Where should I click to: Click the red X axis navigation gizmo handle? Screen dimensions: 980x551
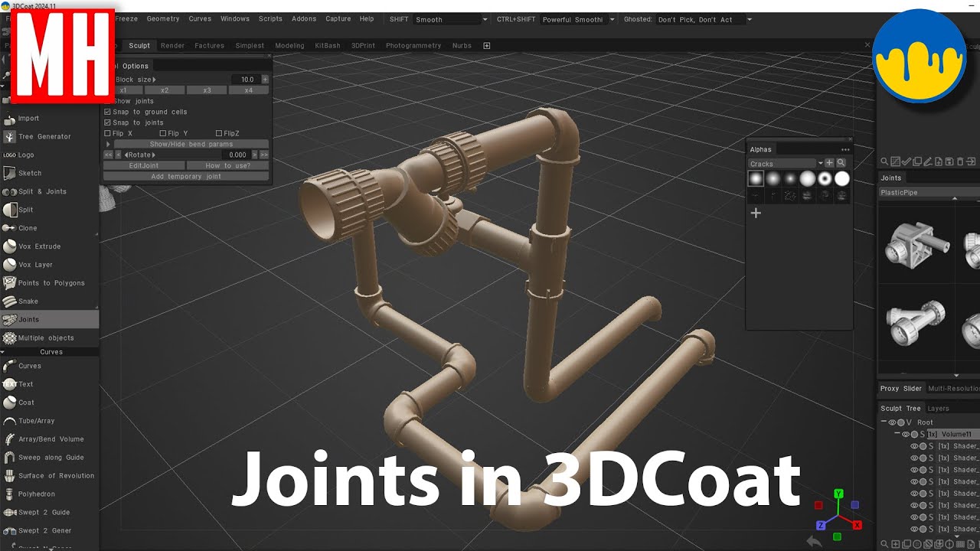pyautogui.click(x=857, y=525)
